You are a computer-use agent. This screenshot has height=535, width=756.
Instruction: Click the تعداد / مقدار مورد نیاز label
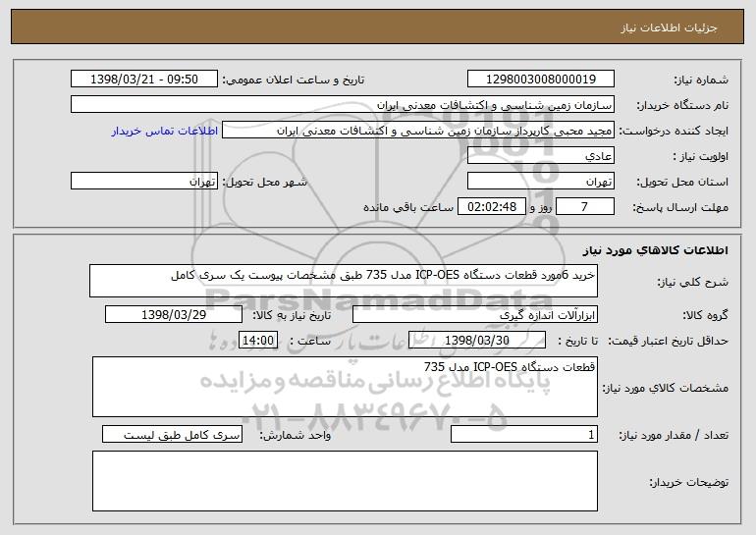674,435
